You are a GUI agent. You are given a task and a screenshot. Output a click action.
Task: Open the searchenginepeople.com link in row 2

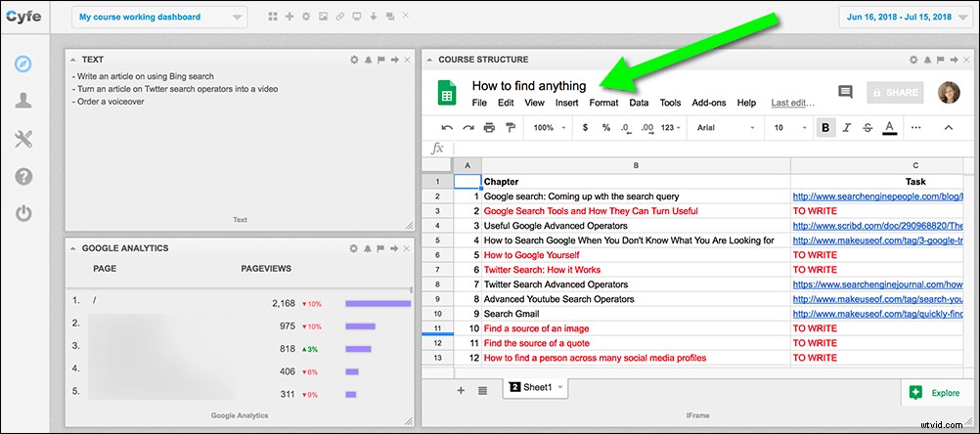tap(877, 196)
